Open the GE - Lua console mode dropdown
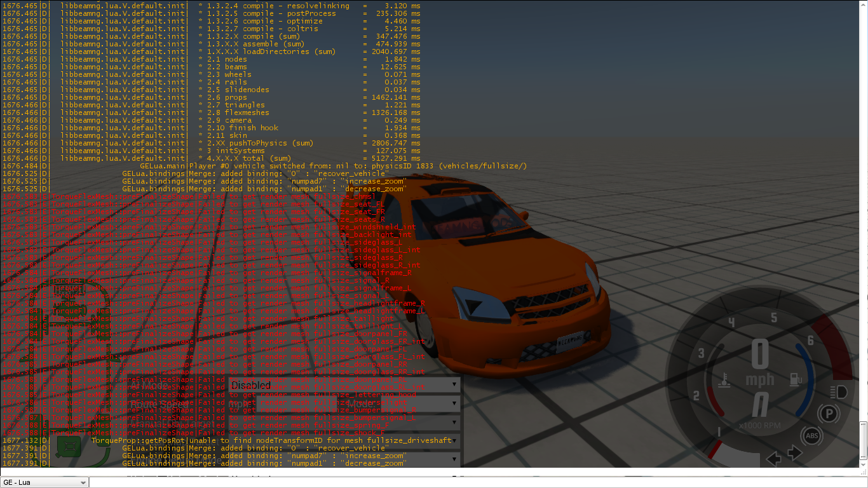 pos(44,482)
